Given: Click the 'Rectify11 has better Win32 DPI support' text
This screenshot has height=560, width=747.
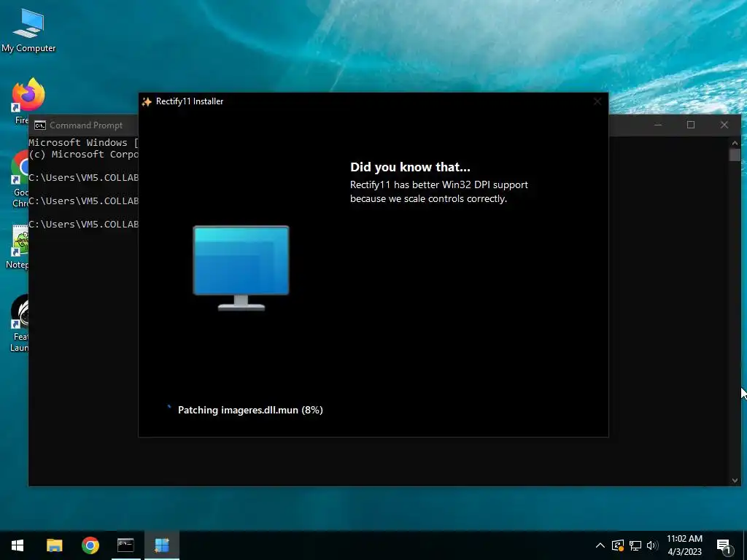Looking at the screenshot, I should [438, 184].
